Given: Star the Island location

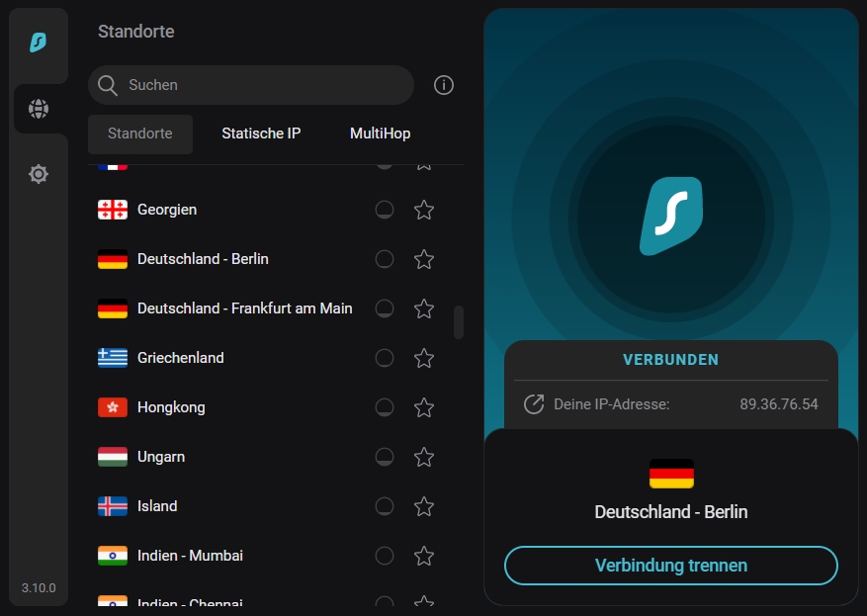Looking at the screenshot, I should pyautogui.click(x=424, y=506).
